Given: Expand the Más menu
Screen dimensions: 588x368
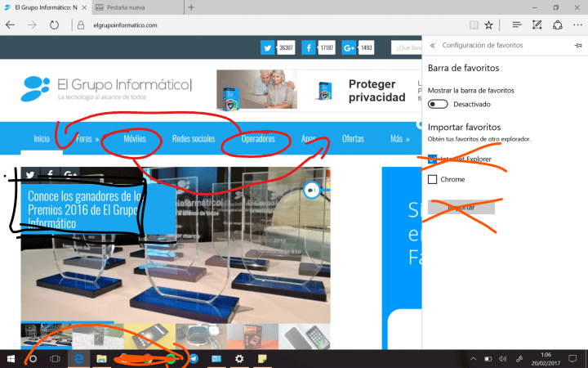Looking at the screenshot, I should click(399, 138).
